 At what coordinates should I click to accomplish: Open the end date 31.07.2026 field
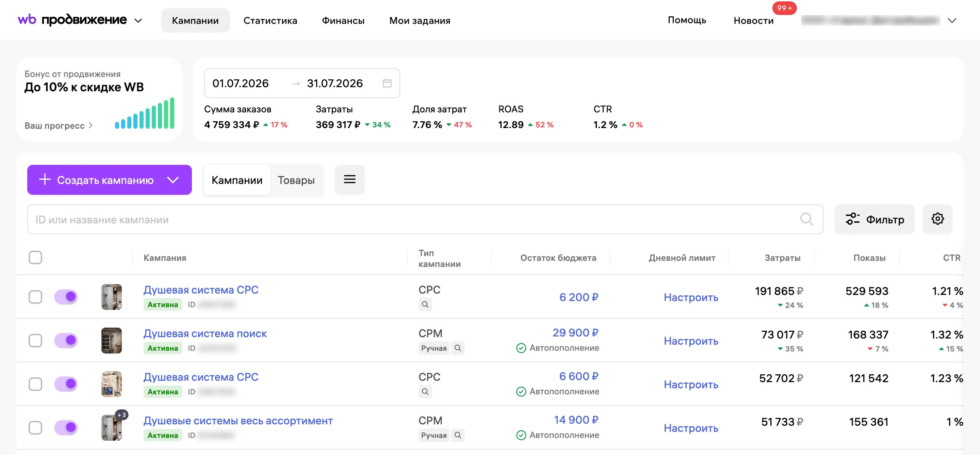pyautogui.click(x=335, y=83)
